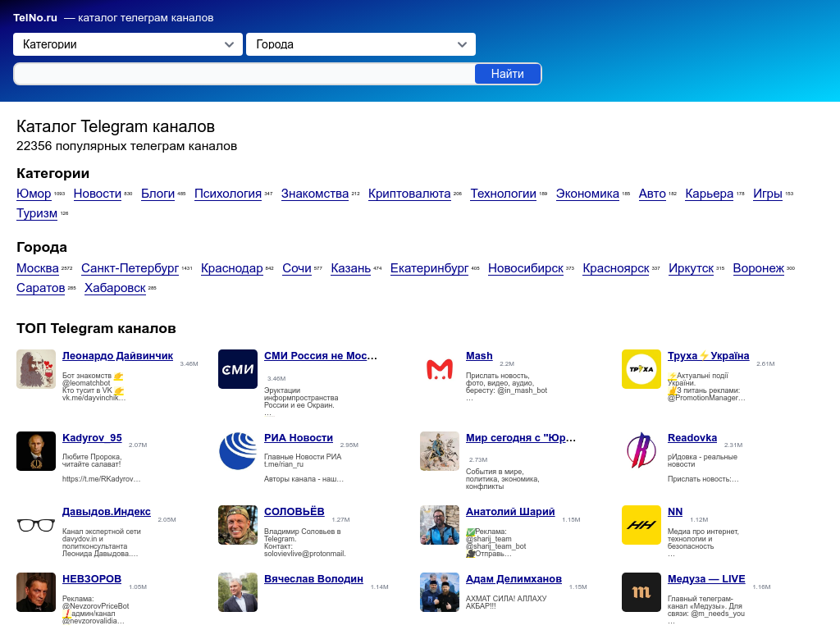Open the Readovka channel logo

click(x=641, y=451)
